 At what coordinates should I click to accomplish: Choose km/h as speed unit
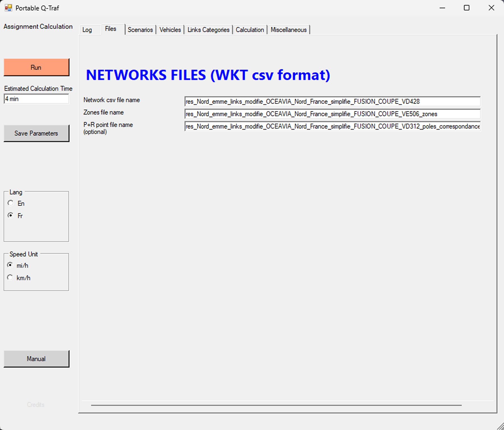(10, 277)
